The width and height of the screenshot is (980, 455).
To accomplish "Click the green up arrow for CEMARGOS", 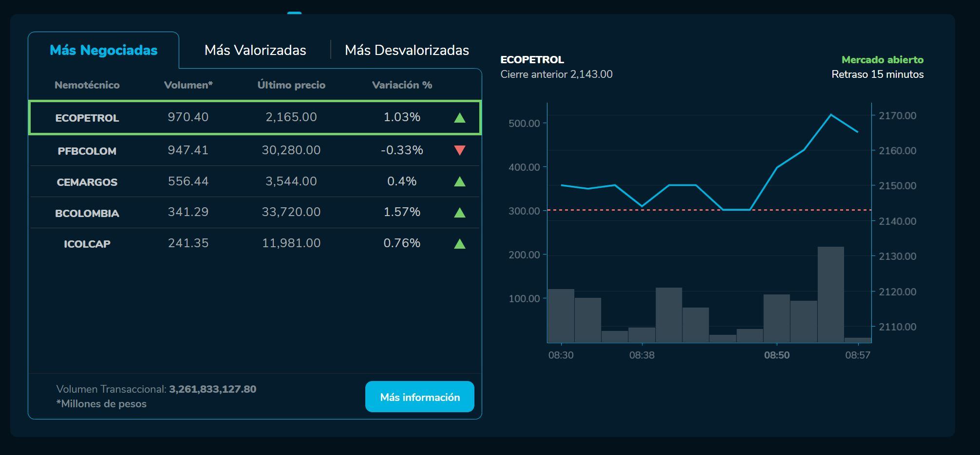I will coord(459,182).
